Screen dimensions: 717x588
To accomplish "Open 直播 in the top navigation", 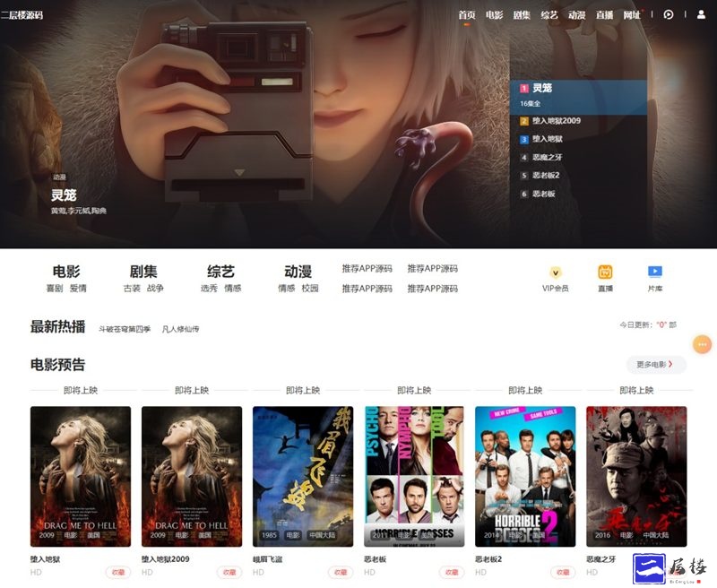I will pos(604,15).
